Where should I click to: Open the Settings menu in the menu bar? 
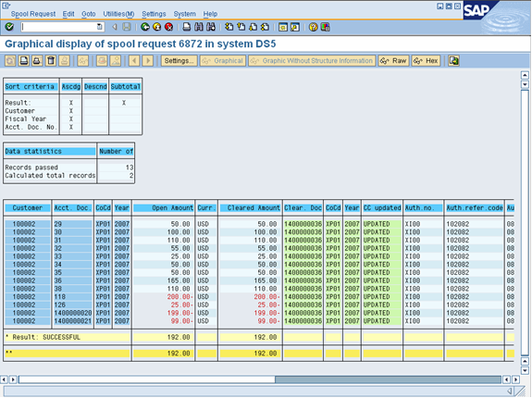(154, 14)
